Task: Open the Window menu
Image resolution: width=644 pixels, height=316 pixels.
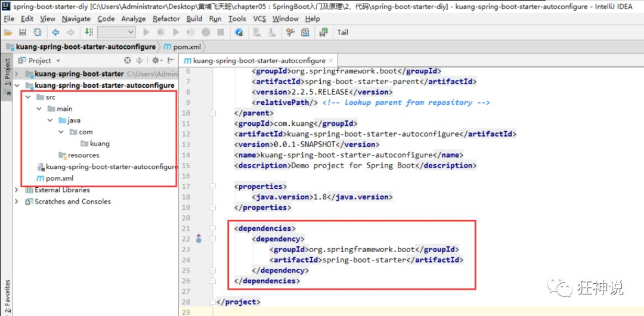Action: (286, 19)
